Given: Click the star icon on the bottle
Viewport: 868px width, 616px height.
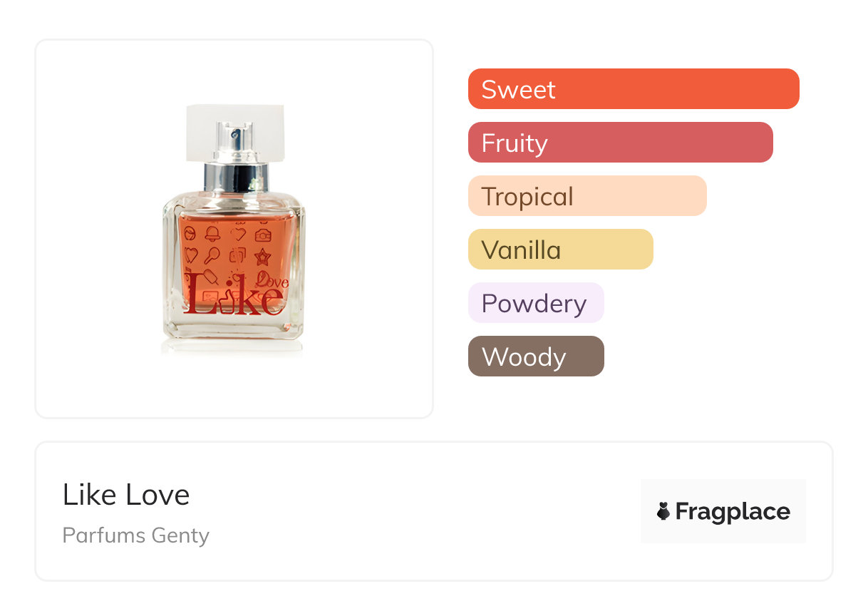Looking at the screenshot, I should coord(263,257).
